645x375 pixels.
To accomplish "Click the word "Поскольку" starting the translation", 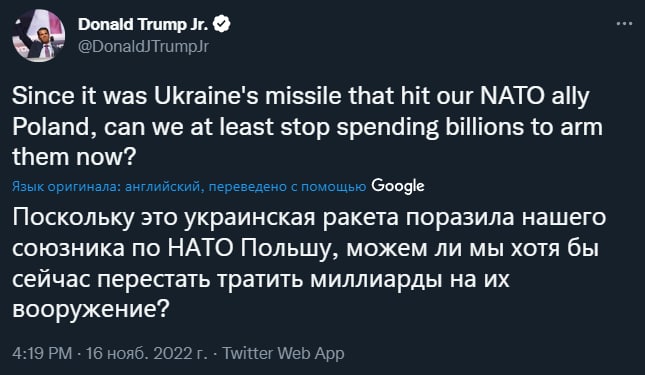I will (73, 218).
